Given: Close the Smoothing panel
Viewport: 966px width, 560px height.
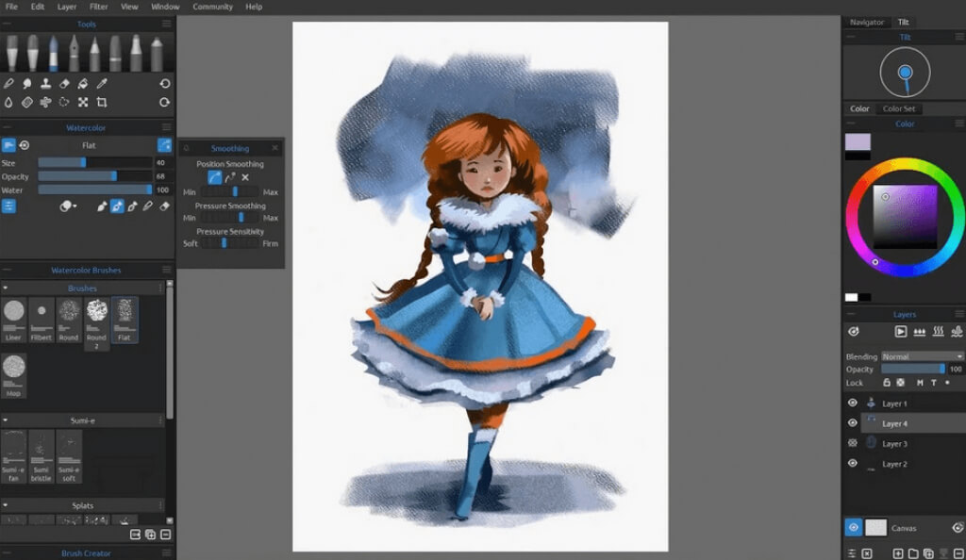Looking at the screenshot, I should (275, 148).
